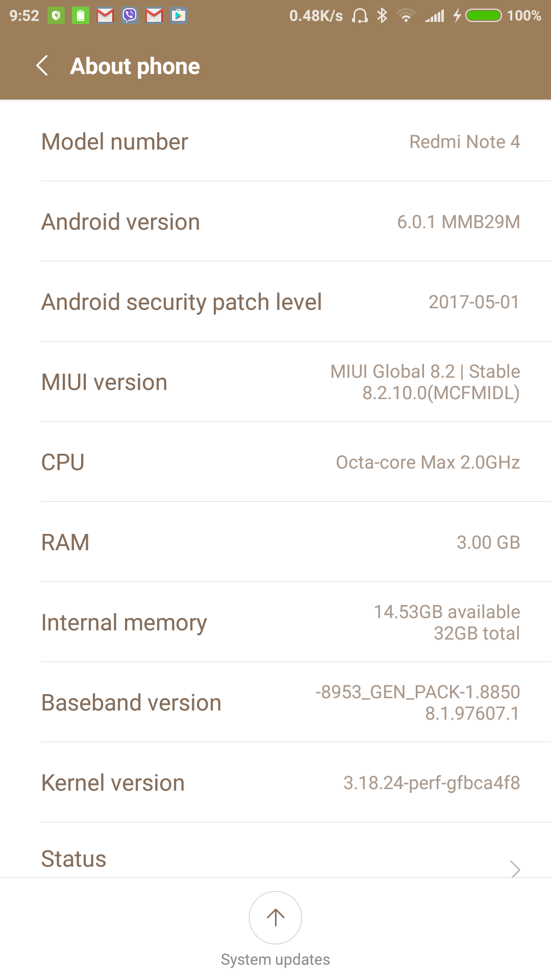Tap the green battery notification icon
The image size is (551, 980).
click(x=81, y=15)
